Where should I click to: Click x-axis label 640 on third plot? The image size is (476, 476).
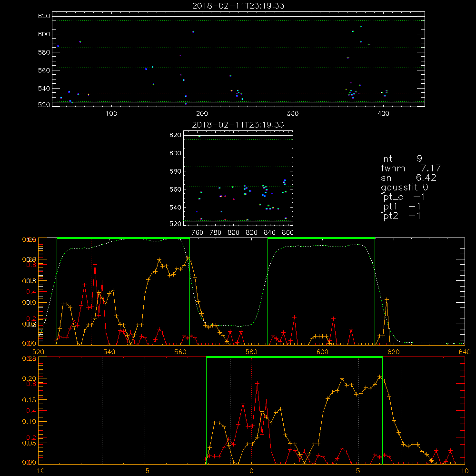coord(465,352)
